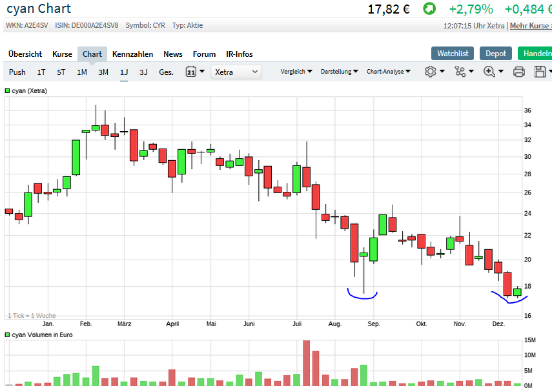Click the 'cyan Volumen in Euro' label
The height and width of the screenshot is (392, 552).
pos(42,335)
